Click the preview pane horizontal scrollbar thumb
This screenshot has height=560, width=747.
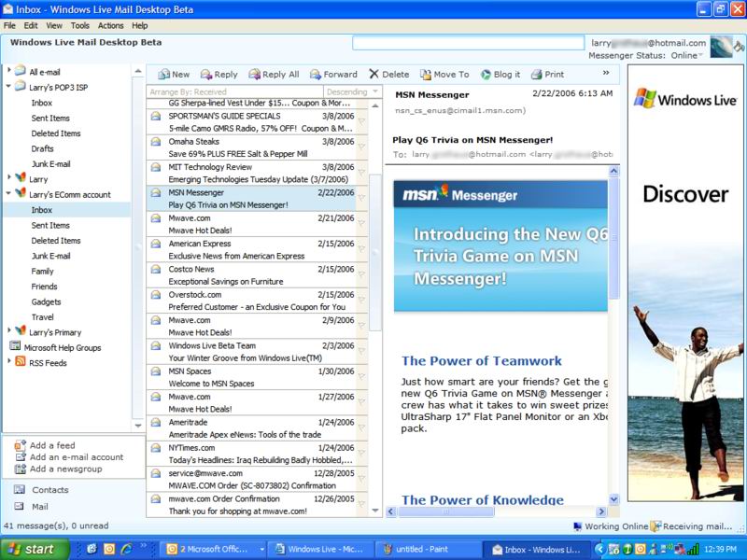(446, 511)
